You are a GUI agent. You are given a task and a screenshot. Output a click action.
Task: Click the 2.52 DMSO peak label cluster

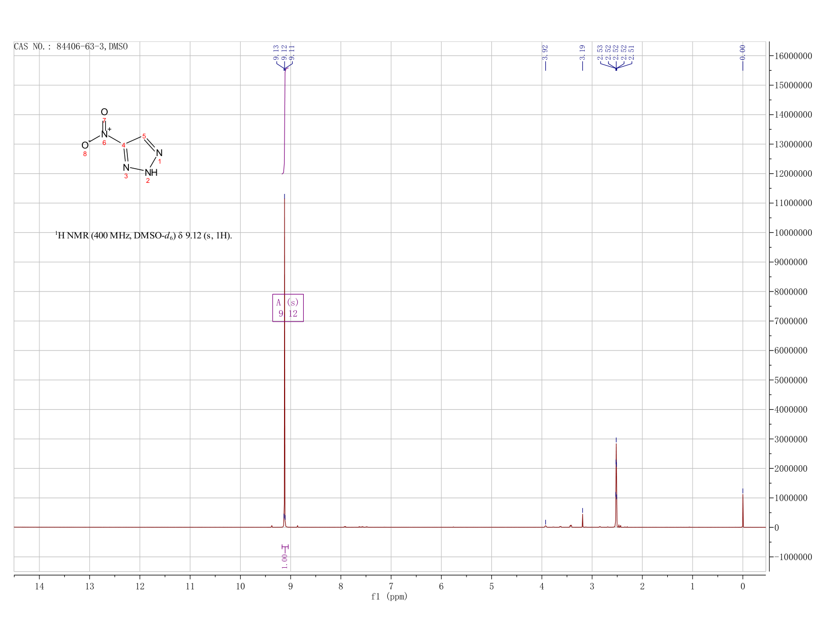point(616,53)
